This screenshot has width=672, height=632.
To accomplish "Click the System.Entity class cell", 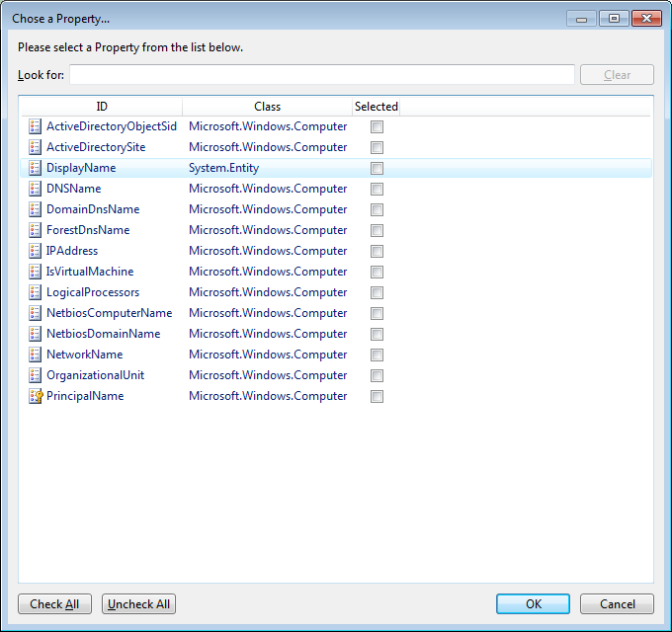I will pos(223,168).
